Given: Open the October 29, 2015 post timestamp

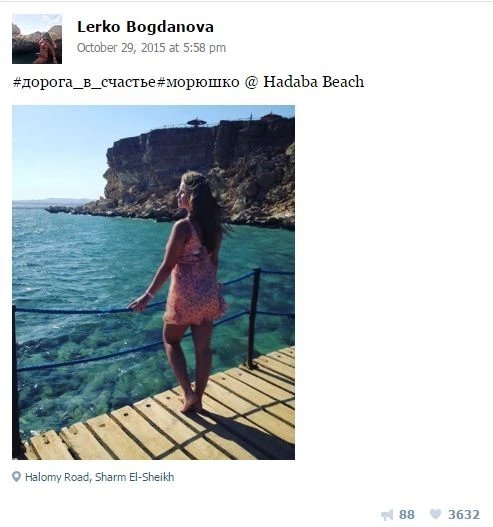Looking at the screenshot, I should pyautogui.click(x=151, y=48).
